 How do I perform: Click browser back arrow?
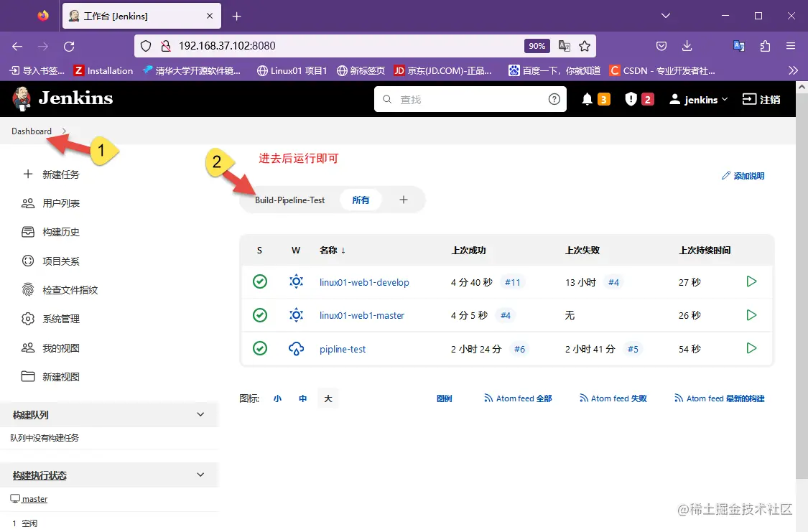(x=17, y=47)
